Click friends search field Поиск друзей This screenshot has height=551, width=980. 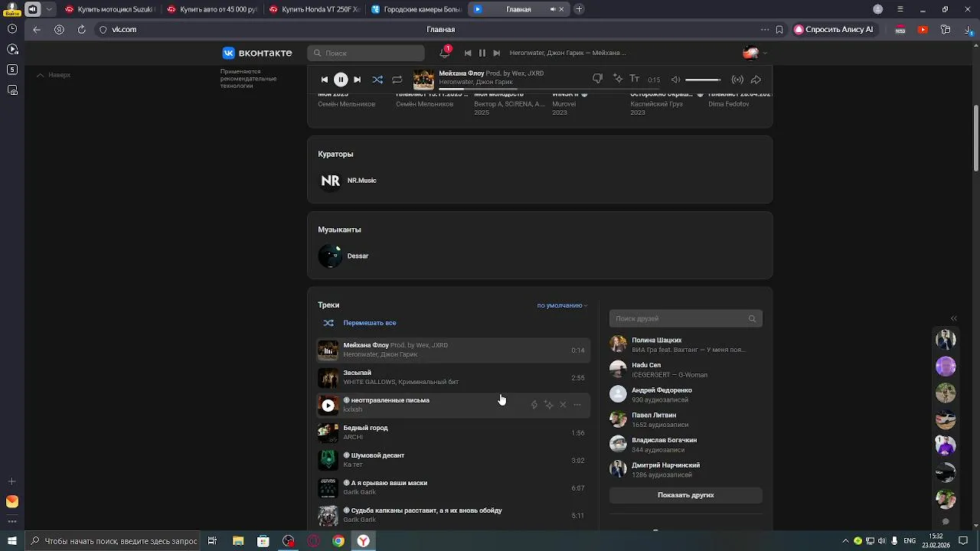click(x=685, y=318)
